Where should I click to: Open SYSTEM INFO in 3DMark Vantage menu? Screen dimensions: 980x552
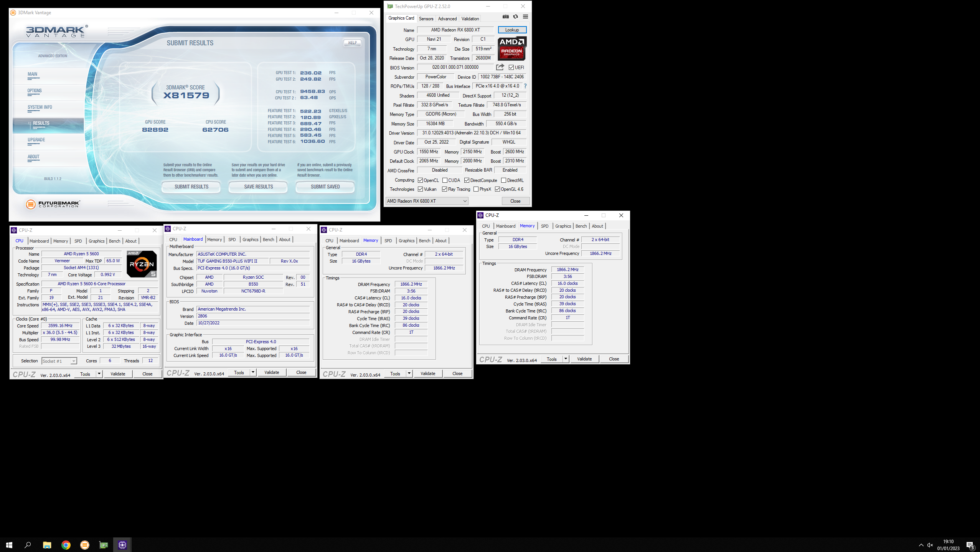pyautogui.click(x=40, y=107)
